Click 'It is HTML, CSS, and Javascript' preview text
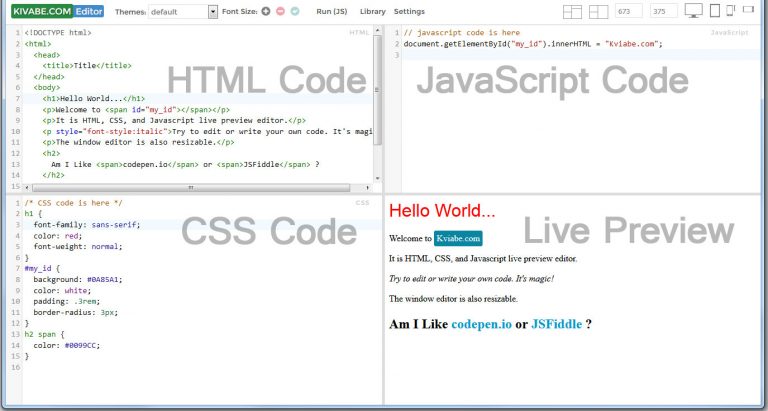 (x=483, y=259)
